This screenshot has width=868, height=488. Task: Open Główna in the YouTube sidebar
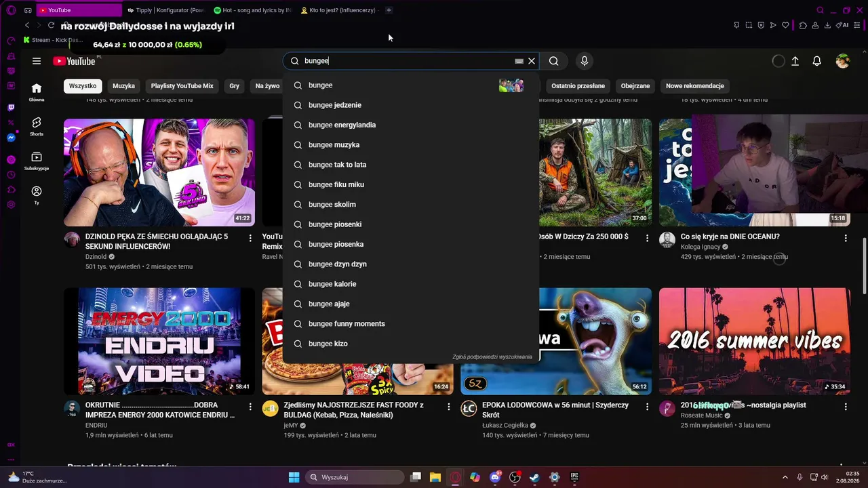click(37, 91)
